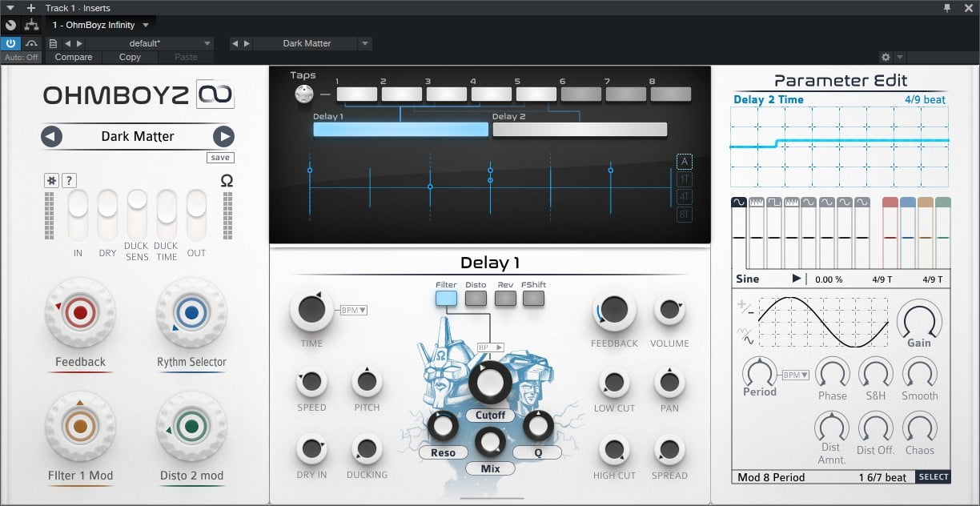The height and width of the screenshot is (506, 980).
Task: Select the 8T rhythm mode
Action: pyautogui.click(x=685, y=215)
